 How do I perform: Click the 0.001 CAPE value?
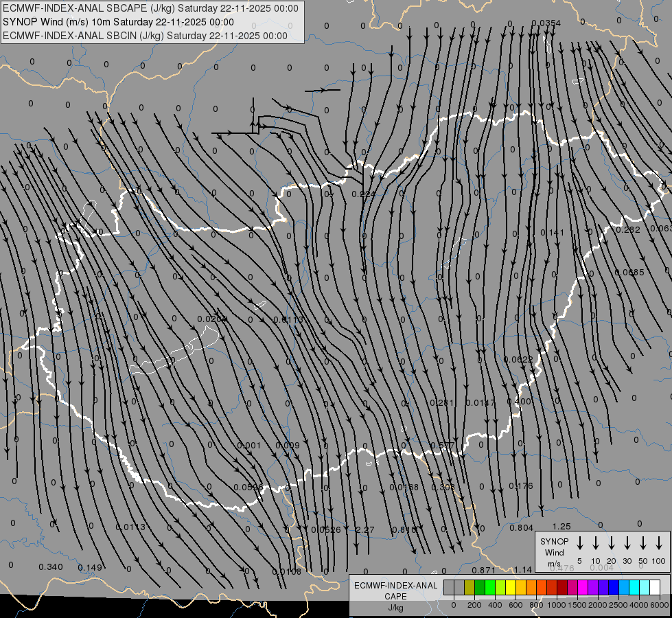pyautogui.click(x=248, y=445)
